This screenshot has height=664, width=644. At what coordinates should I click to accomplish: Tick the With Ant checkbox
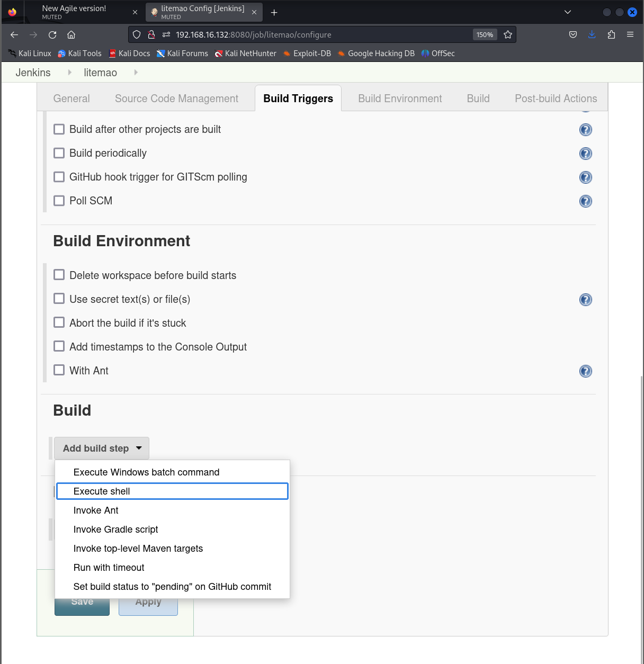(x=59, y=370)
